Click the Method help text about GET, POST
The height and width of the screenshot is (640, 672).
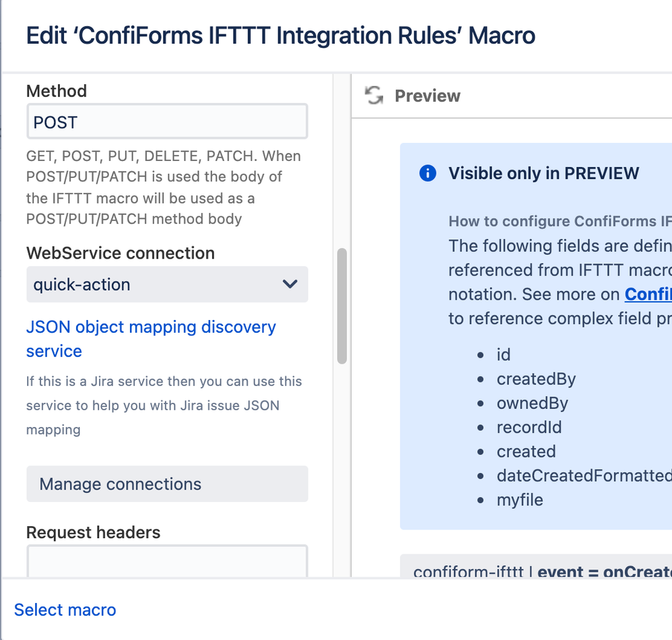tap(163, 187)
